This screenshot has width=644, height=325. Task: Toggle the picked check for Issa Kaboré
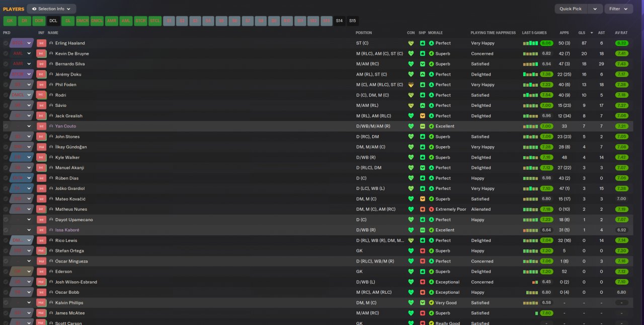(x=6, y=230)
